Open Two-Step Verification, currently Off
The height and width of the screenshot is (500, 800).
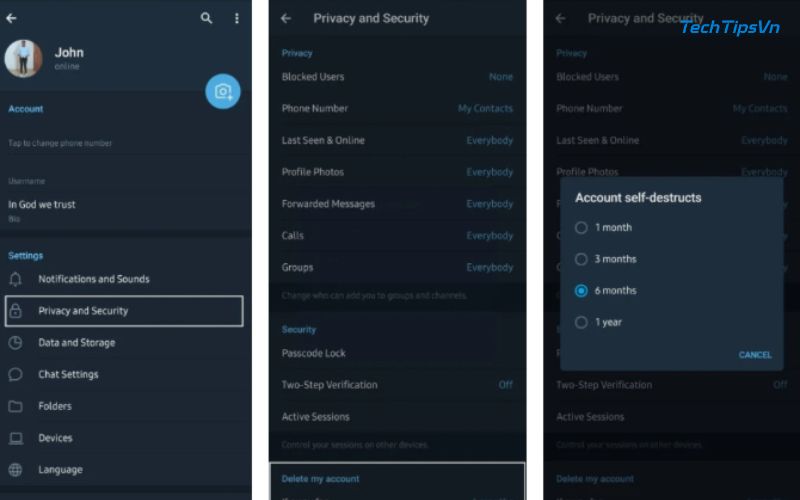pyautogui.click(x=397, y=385)
